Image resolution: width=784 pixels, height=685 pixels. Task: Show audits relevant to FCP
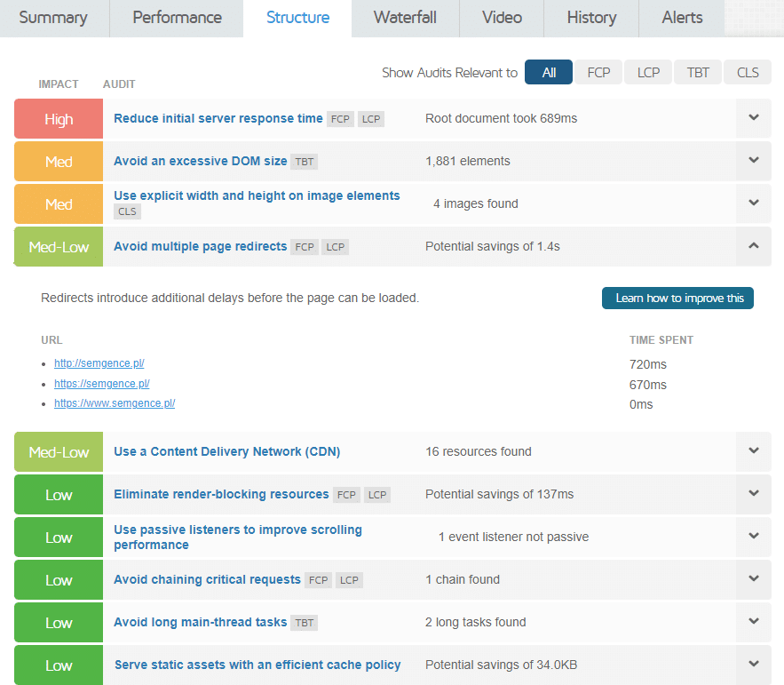pos(598,73)
